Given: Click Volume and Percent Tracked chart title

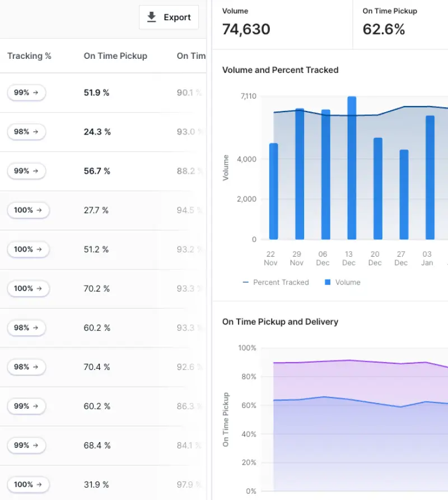Looking at the screenshot, I should point(281,70).
